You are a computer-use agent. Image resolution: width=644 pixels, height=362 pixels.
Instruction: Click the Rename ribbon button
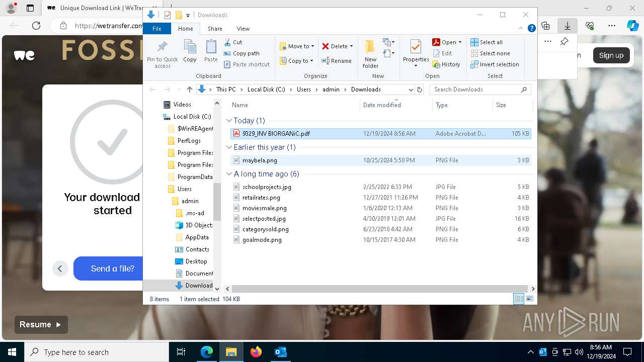click(x=337, y=61)
